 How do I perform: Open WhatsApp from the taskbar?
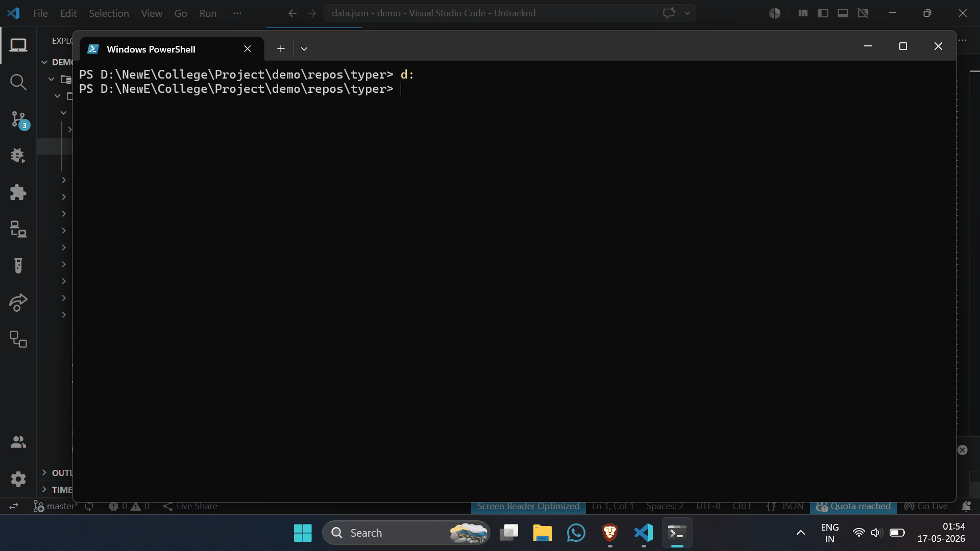pyautogui.click(x=576, y=533)
